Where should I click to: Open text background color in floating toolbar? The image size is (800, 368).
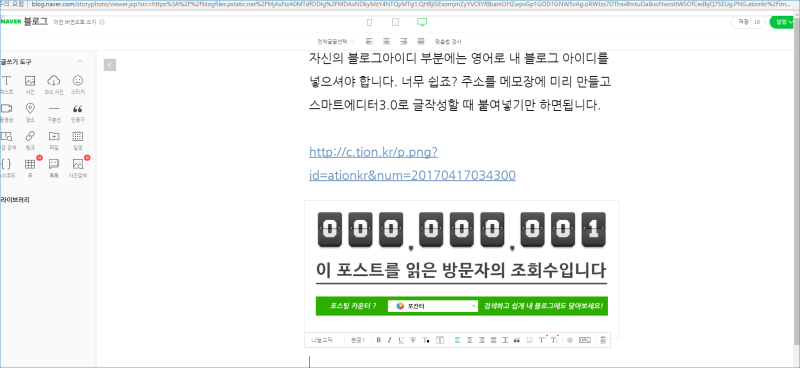[440, 340]
